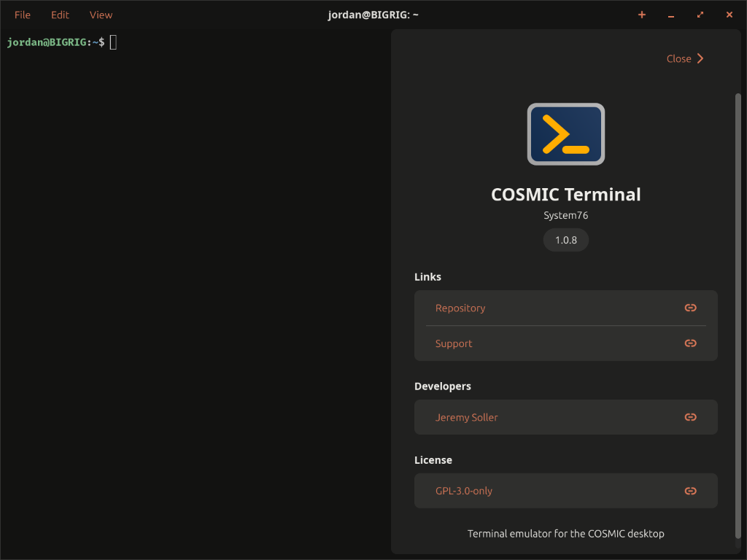Close the About side panel
The height and width of the screenshot is (560, 747).
[x=685, y=58]
